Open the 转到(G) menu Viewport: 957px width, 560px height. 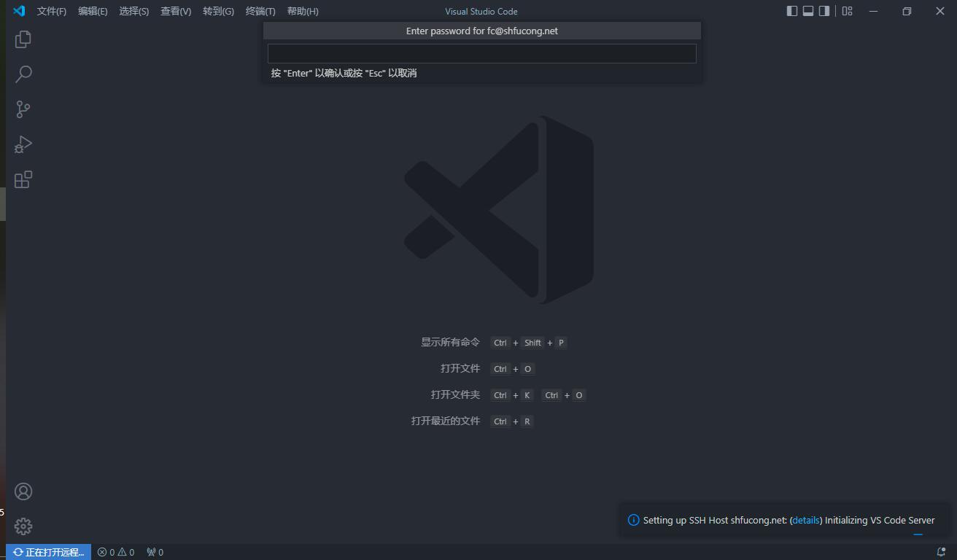(x=218, y=11)
